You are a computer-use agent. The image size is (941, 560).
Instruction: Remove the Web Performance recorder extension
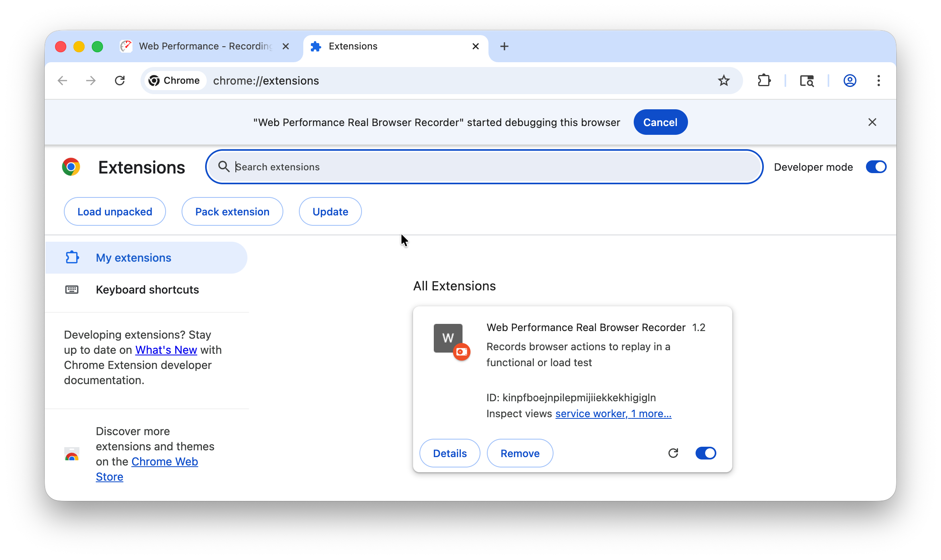(x=520, y=453)
